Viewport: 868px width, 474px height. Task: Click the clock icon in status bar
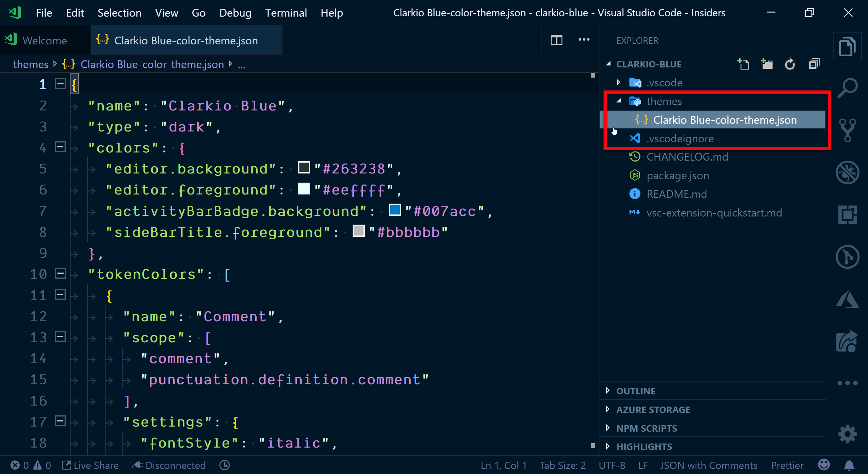(224, 465)
